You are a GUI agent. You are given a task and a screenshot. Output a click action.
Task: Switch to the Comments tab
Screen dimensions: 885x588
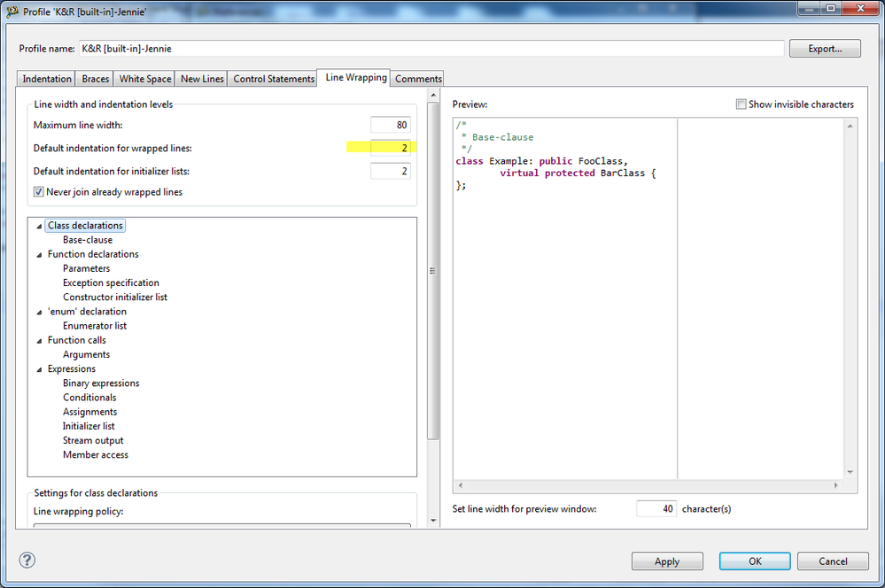click(x=417, y=79)
